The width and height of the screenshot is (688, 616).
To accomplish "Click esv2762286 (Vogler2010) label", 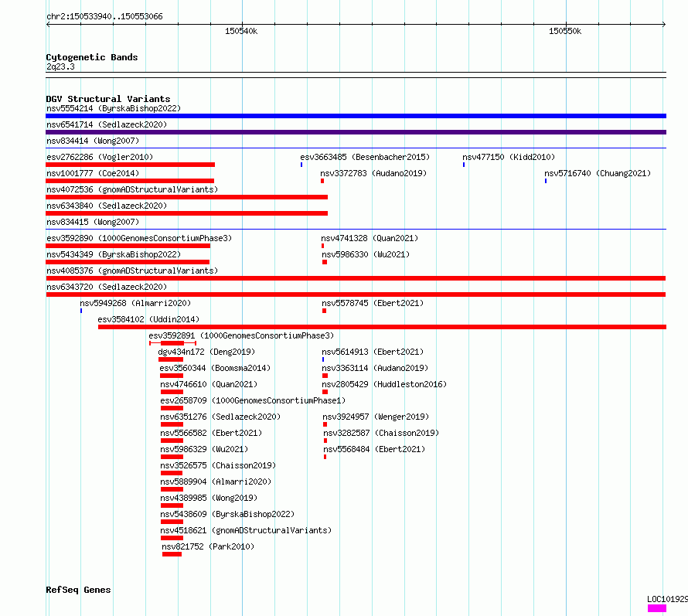I will pos(100,157).
